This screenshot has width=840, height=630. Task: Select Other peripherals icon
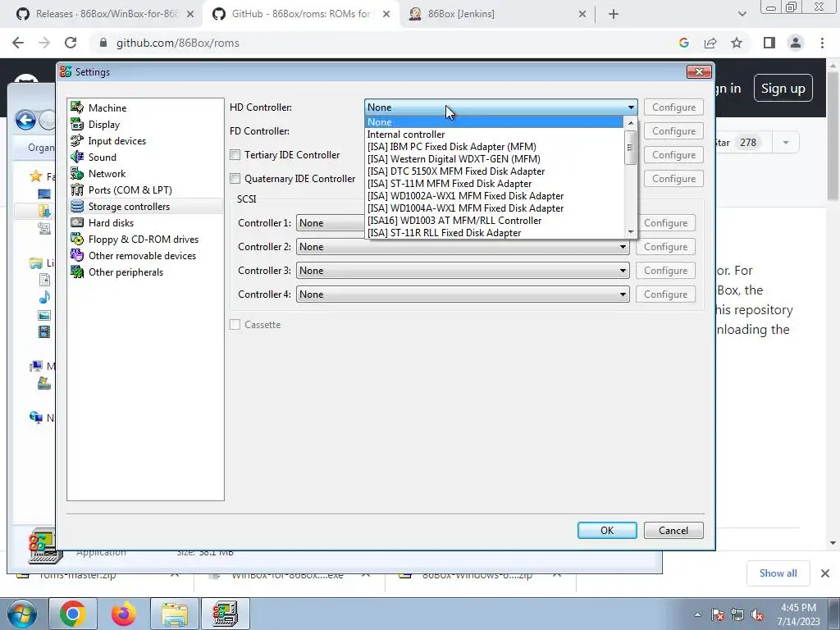(77, 272)
